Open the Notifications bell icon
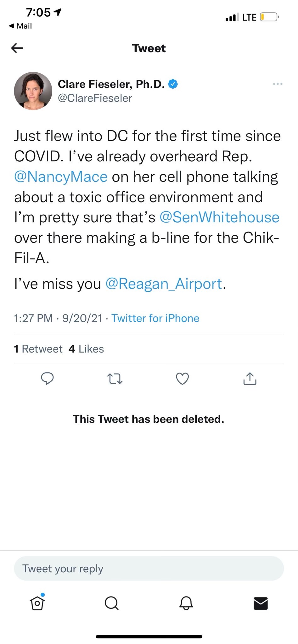Viewport: 298px width, 644px height. (x=186, y=603)
